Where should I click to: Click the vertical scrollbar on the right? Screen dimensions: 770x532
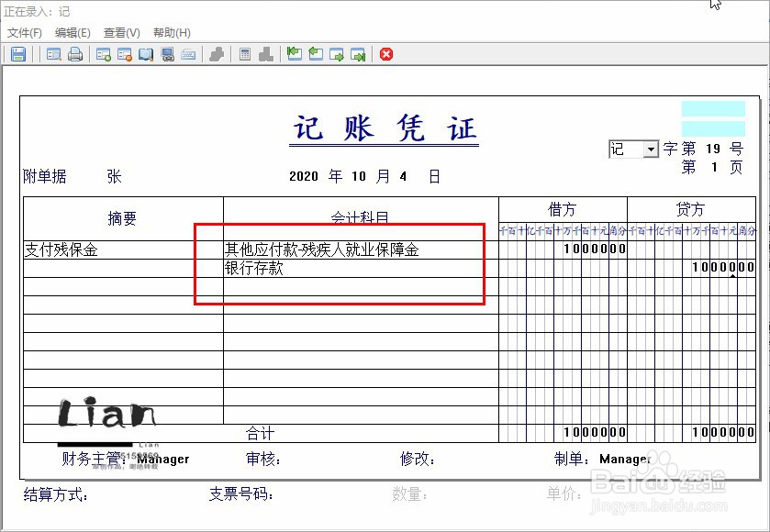[764, 275]
